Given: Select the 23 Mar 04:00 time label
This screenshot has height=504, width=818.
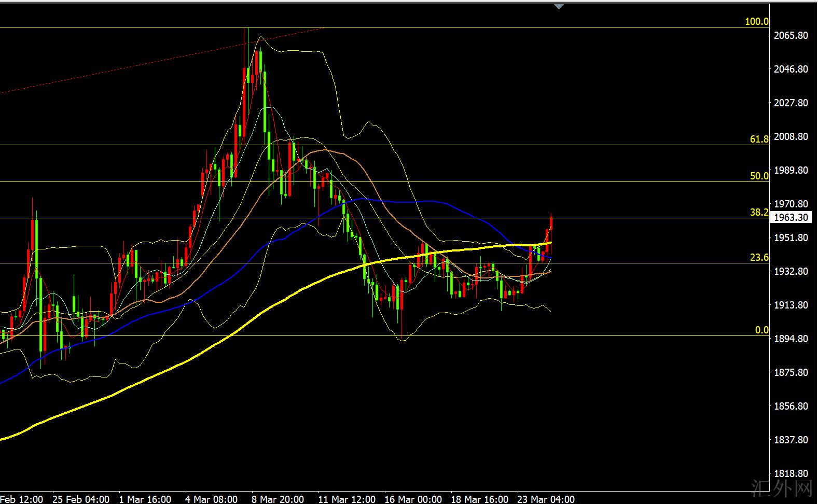Looking at the screenshot, I should tap(546, 499).
